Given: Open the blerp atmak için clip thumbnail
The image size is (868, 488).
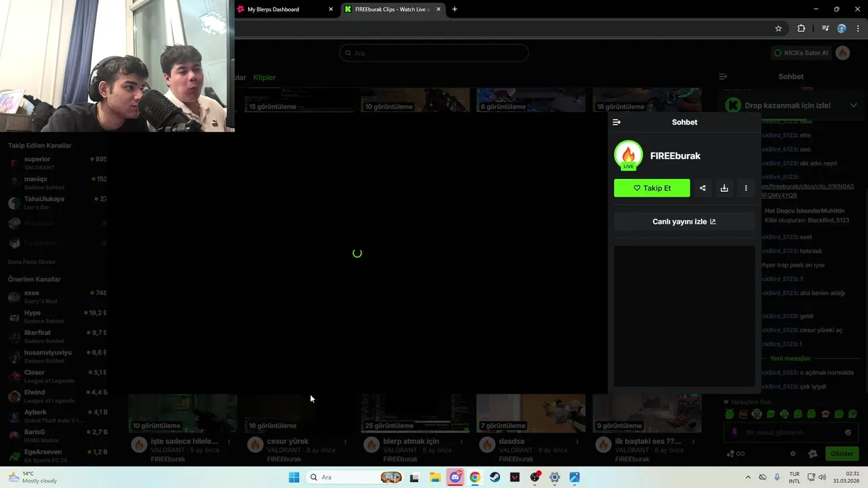Looking at the screenshot, I should [415, 413].
